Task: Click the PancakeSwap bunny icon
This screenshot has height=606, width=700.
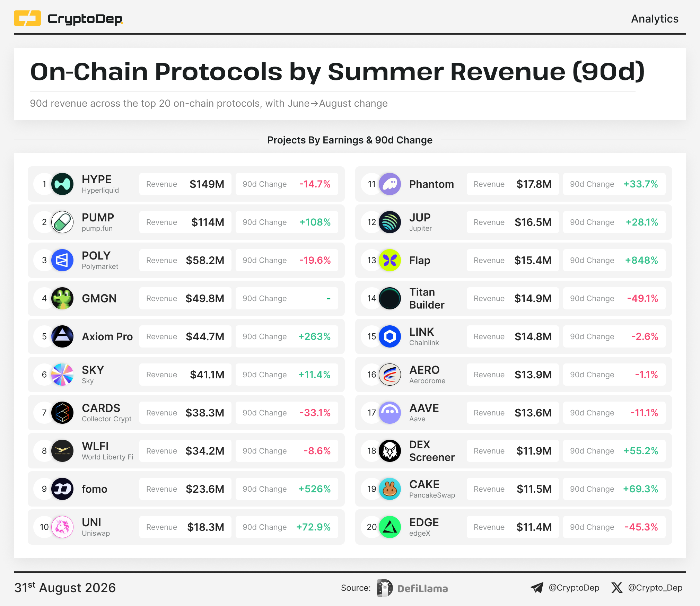Action: pyautogui.click(x=390, y=489)
